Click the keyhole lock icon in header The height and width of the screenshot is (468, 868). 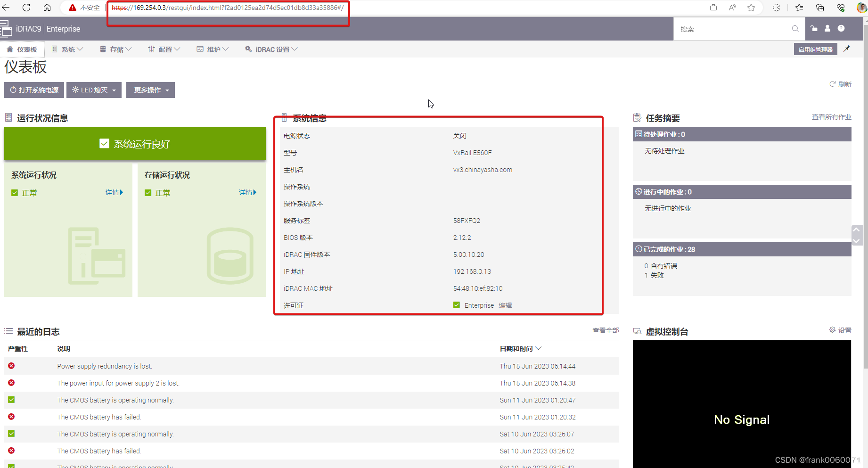[x=814, y=29]
